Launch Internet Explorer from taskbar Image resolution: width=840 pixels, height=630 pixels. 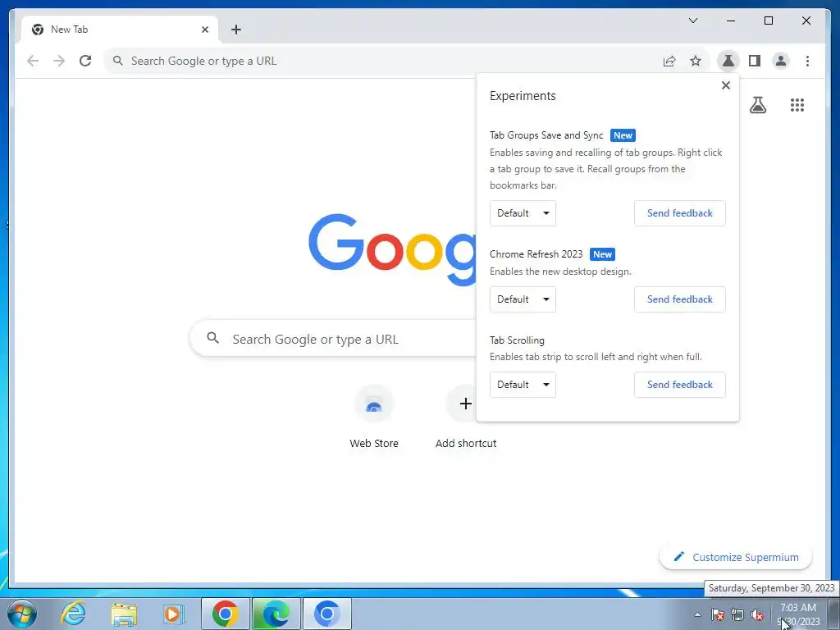[73, 614]
